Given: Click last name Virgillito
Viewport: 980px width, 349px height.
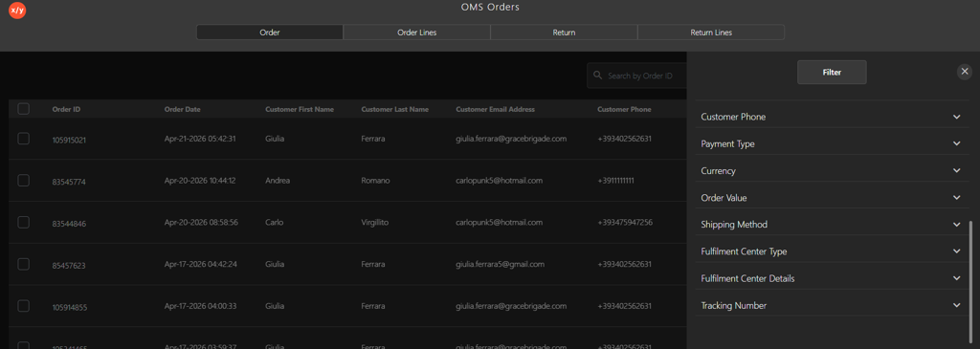Looking at the screenshot, I should point(375,222).
